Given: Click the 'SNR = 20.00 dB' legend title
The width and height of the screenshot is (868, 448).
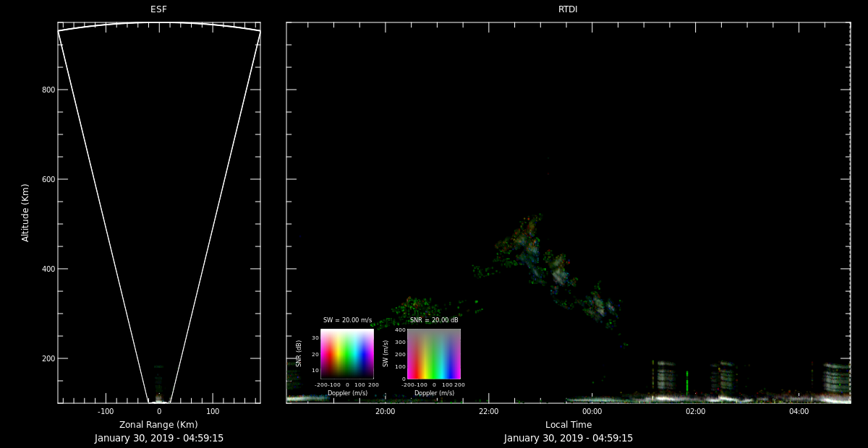Looking at the screenshot, I should 434,320.
